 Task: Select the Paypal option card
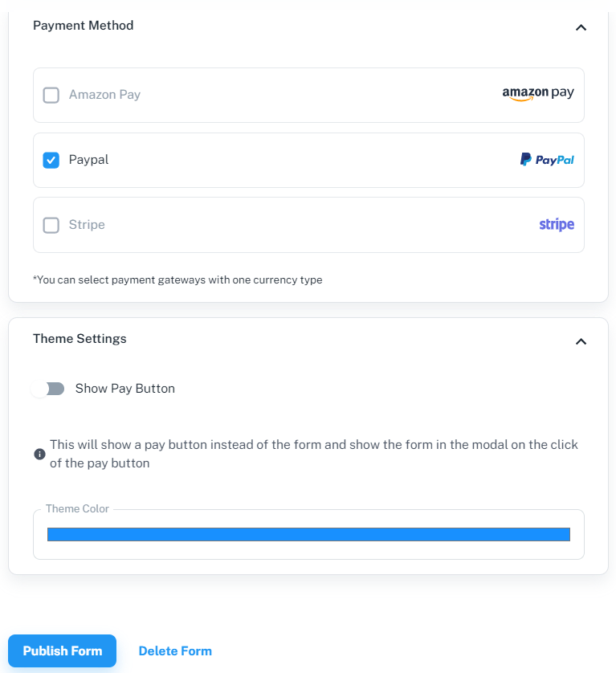pos(308,160)
